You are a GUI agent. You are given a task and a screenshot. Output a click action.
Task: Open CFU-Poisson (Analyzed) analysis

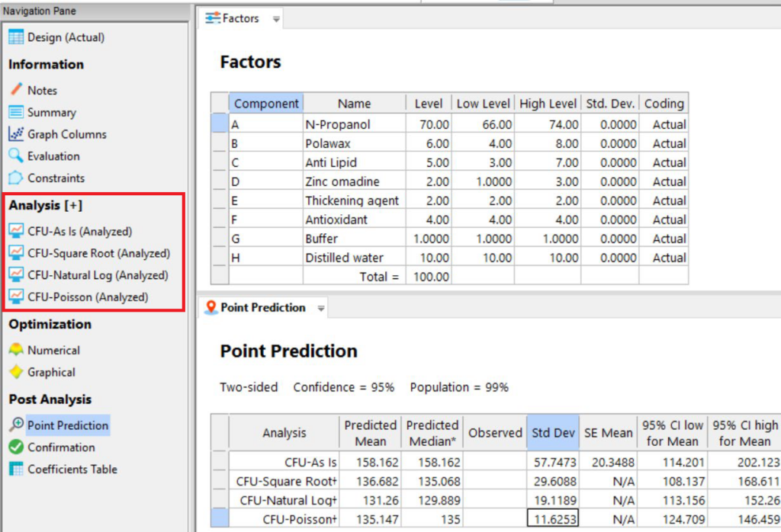pos(88,297)
